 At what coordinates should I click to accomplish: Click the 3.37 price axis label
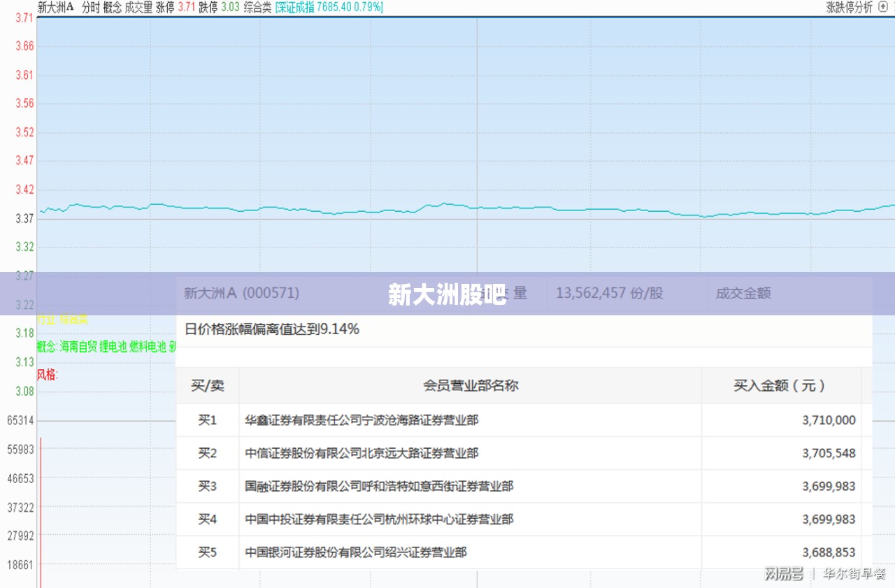point(24,218)
